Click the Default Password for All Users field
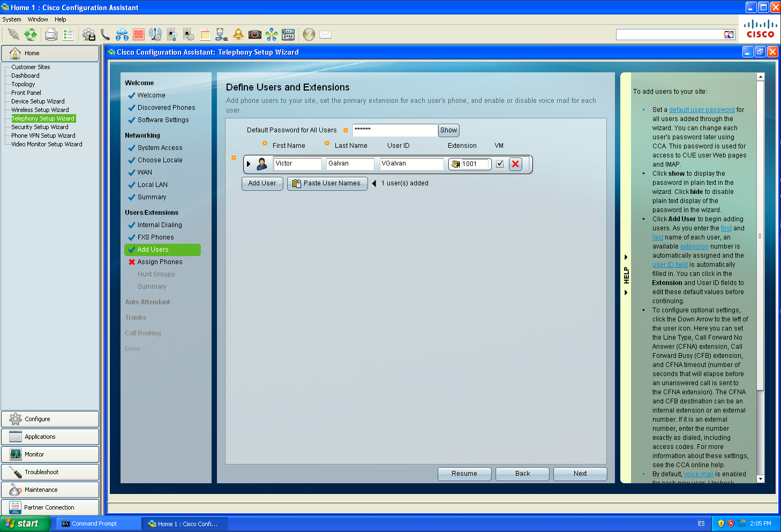781x532 pixels. tap(395, 130)
